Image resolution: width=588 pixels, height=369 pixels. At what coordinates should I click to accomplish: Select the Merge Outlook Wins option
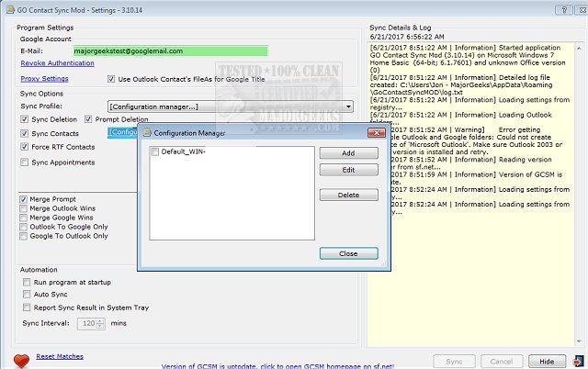pos(23,208)
